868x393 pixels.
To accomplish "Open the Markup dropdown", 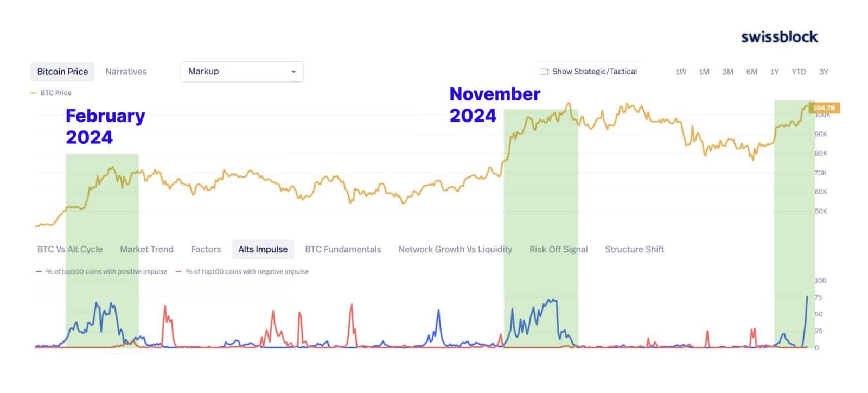I will (x=242, y=72).
